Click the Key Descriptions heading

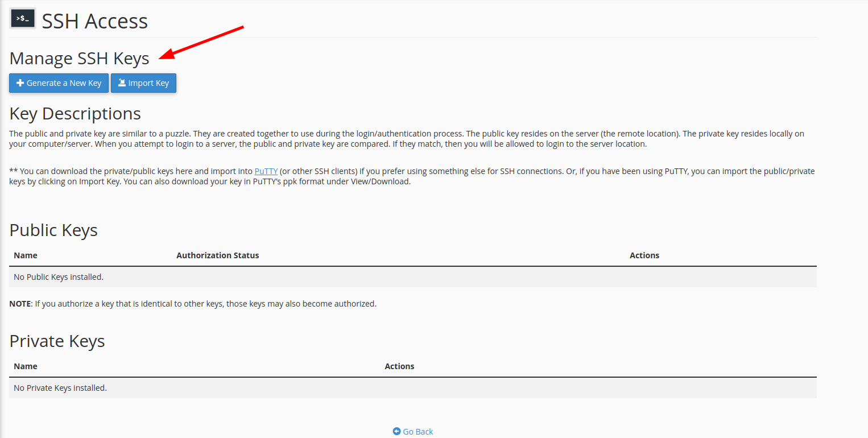tap(75, 114)
